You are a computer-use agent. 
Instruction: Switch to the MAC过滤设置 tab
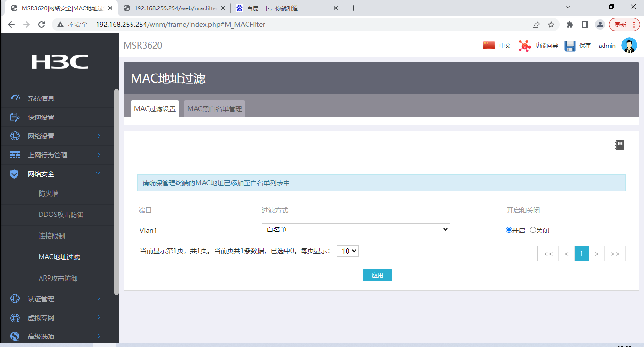pyautogui.click(x=155, y=109)
